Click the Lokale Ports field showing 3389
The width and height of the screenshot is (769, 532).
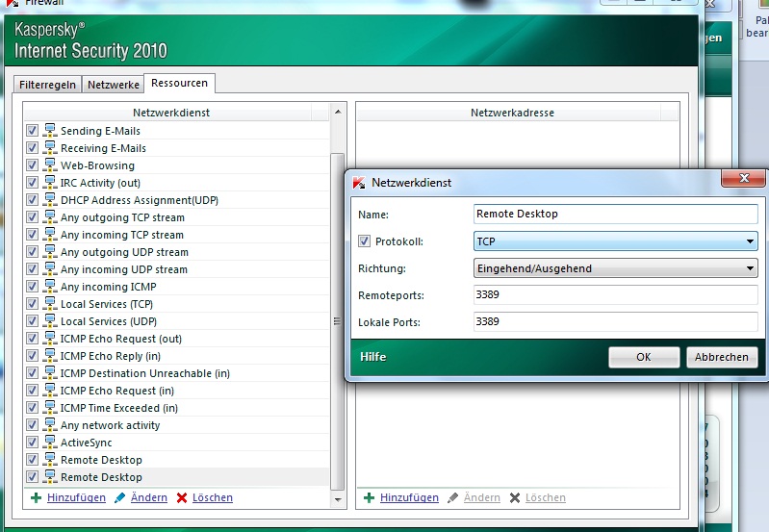click(616, 321)
